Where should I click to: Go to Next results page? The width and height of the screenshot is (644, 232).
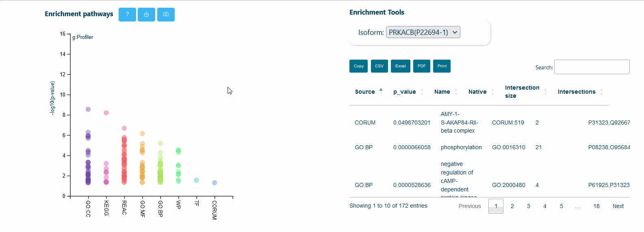tap(618, 206)
